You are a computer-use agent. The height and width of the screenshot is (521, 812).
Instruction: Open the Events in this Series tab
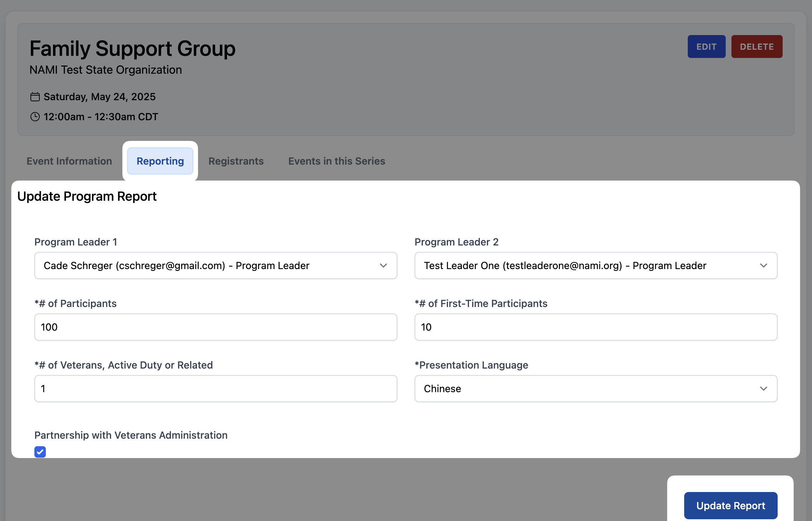(x=337, y=161)
